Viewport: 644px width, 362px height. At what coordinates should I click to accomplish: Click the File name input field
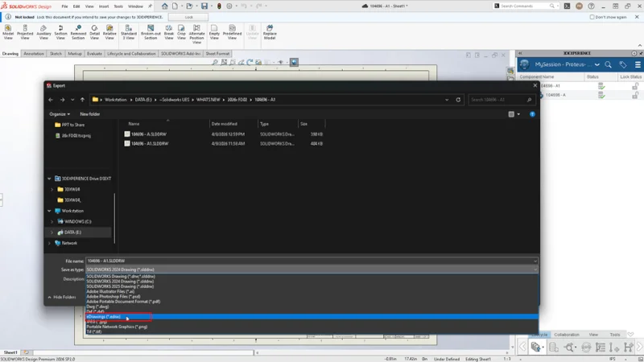click(x=312, y=261)
